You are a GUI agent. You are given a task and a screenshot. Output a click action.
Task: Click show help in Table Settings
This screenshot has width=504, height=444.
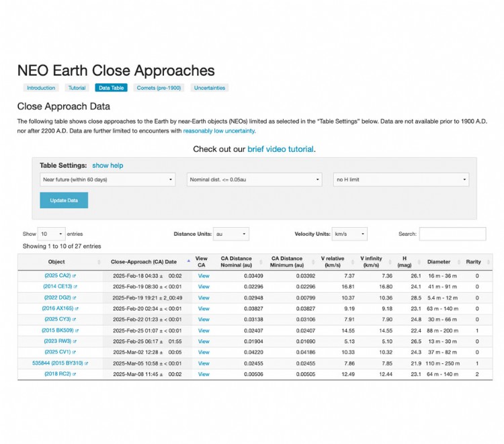point(108,165)
